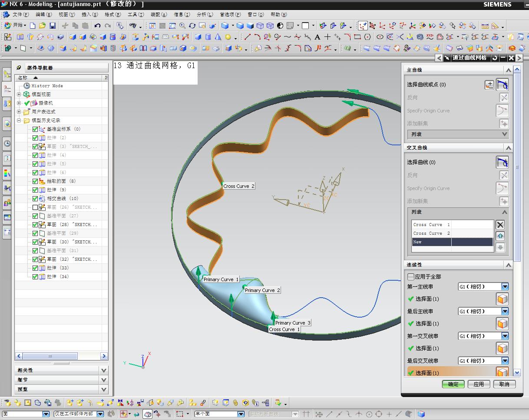Uncheck the 抽取的面 (8) feature checkbox

pos(35,181)
